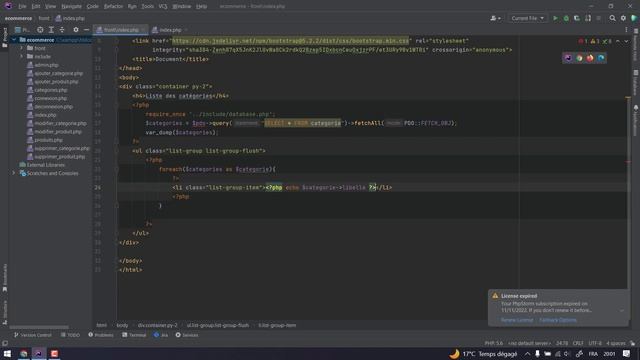Open page in Edge browser icon

(601, 58)
